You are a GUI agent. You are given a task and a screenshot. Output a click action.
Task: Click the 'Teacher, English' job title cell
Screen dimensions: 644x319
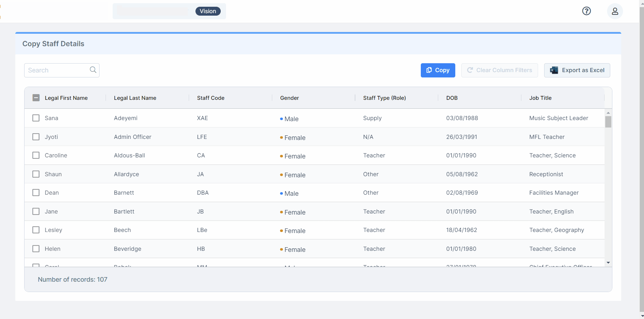click(x=552, y=211)
